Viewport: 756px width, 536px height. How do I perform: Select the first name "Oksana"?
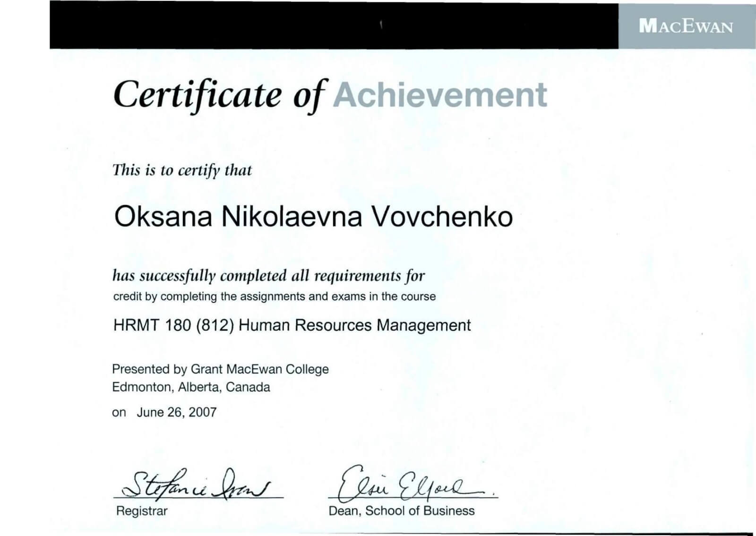pos(163,217)
